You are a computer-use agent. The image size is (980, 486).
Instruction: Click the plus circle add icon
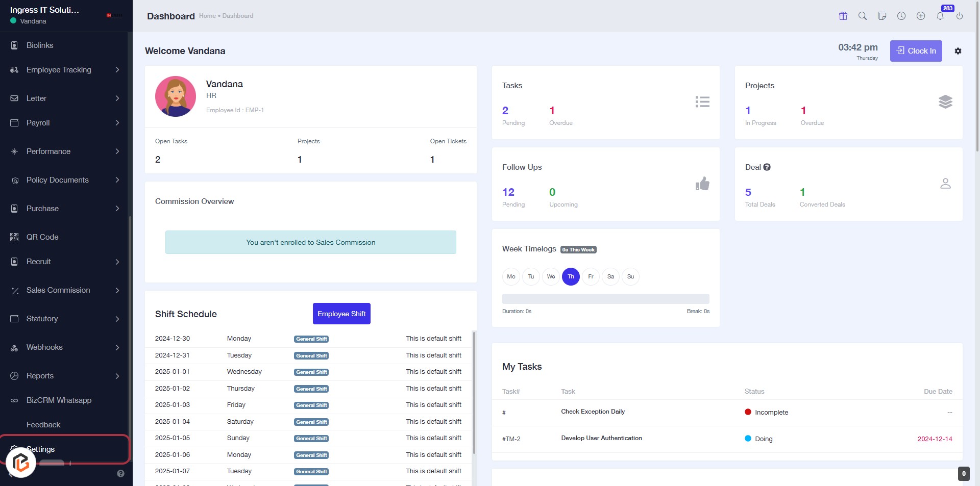click(921, 16)
